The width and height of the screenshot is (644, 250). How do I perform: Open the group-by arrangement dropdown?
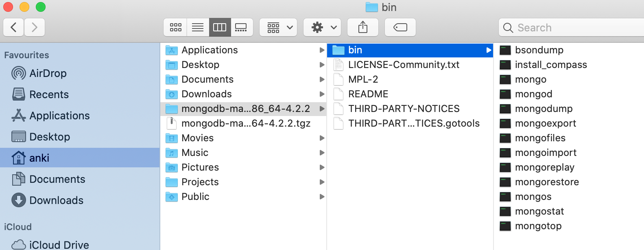point(278,27)
